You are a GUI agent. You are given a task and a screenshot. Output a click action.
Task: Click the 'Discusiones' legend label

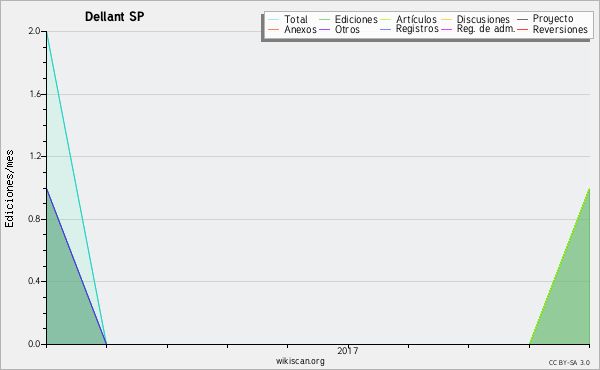(x=483, y=19)
